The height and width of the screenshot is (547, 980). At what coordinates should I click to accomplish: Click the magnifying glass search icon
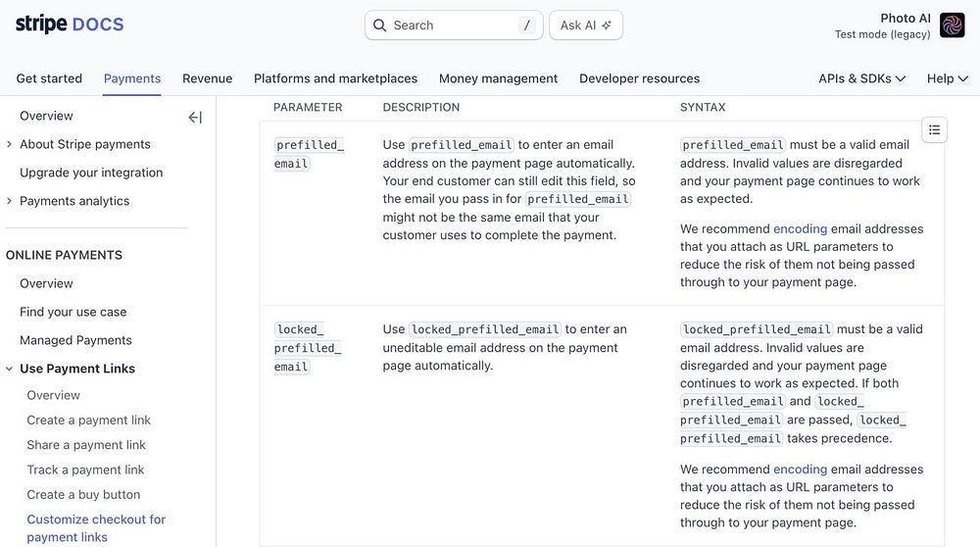point(380,25)
